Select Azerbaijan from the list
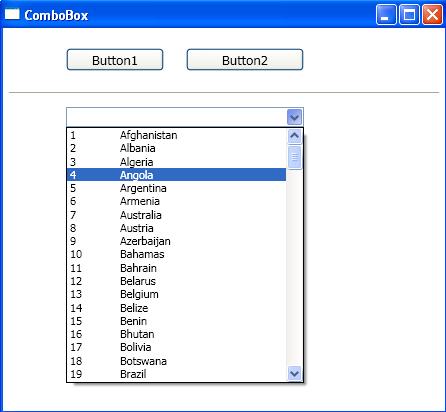446x412 pixels. [176, 241]
